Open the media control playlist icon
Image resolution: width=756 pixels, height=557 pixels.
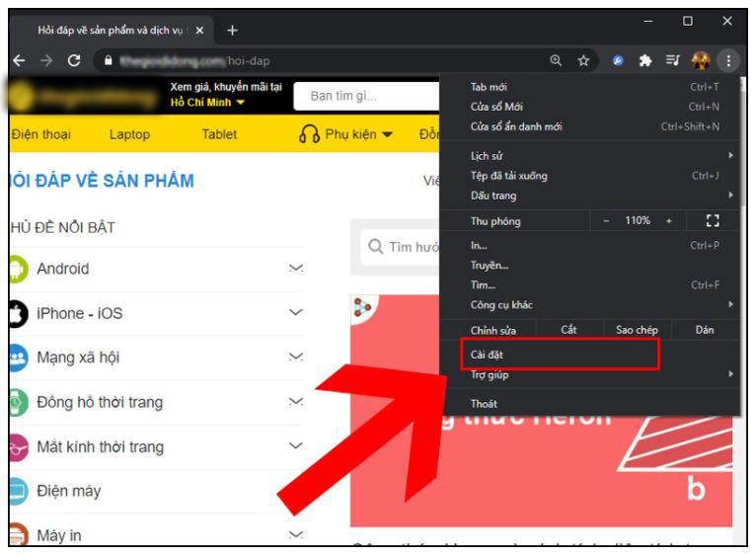pyautogui.click(x=672, y=61)
